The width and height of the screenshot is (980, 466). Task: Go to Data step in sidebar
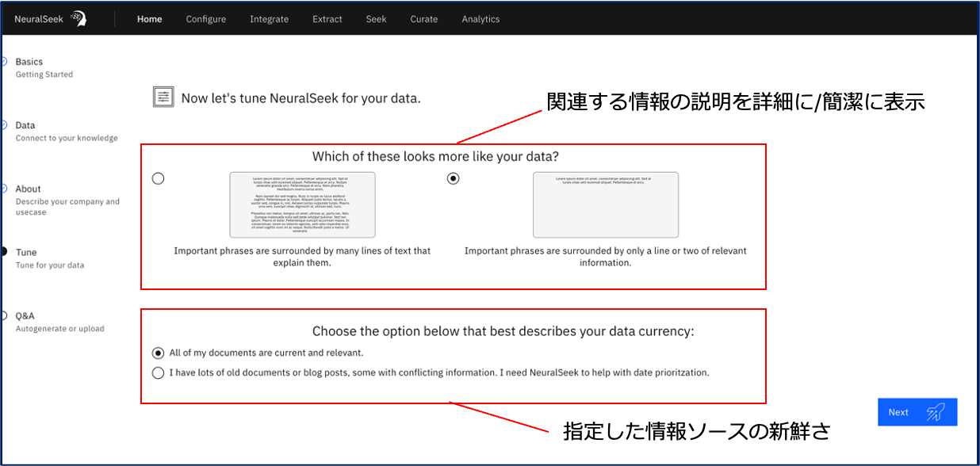(25, 125)
